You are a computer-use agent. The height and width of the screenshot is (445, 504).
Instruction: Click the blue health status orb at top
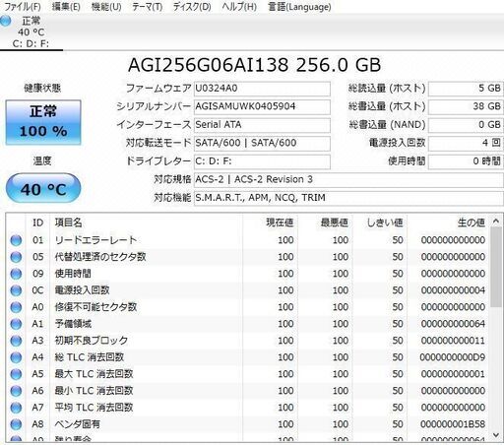click(x=5, y=21)
